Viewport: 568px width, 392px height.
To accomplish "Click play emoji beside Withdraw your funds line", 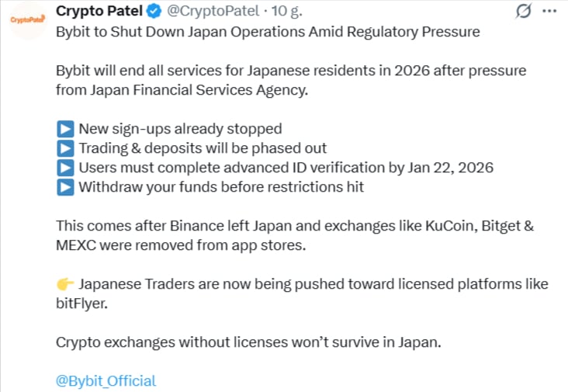I will pyautogui.click(x=65, y=186).
